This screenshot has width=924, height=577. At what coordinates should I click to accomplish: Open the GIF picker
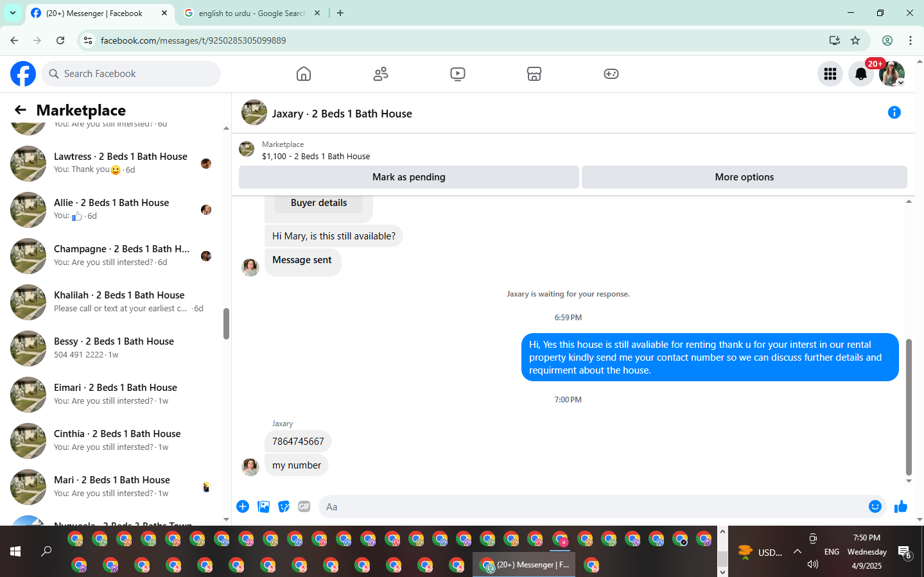coord(304,506)
